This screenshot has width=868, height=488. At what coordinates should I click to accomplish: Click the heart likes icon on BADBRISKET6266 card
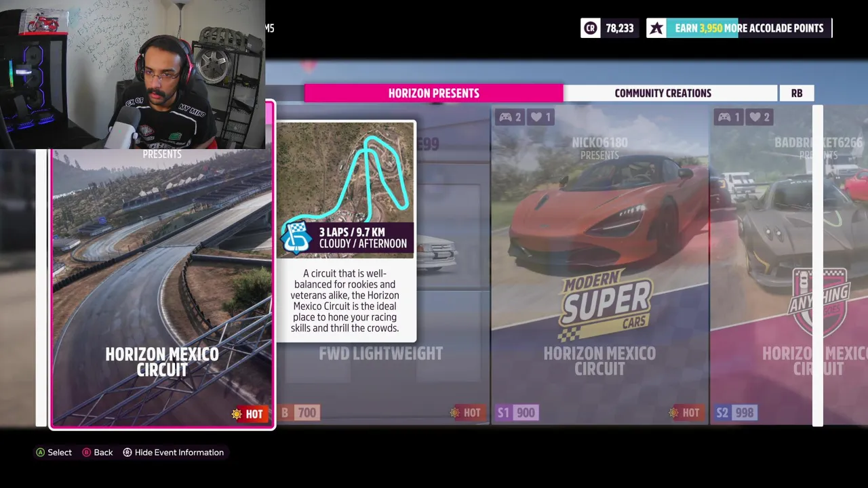pyautogui.click(x=755, y=117)
